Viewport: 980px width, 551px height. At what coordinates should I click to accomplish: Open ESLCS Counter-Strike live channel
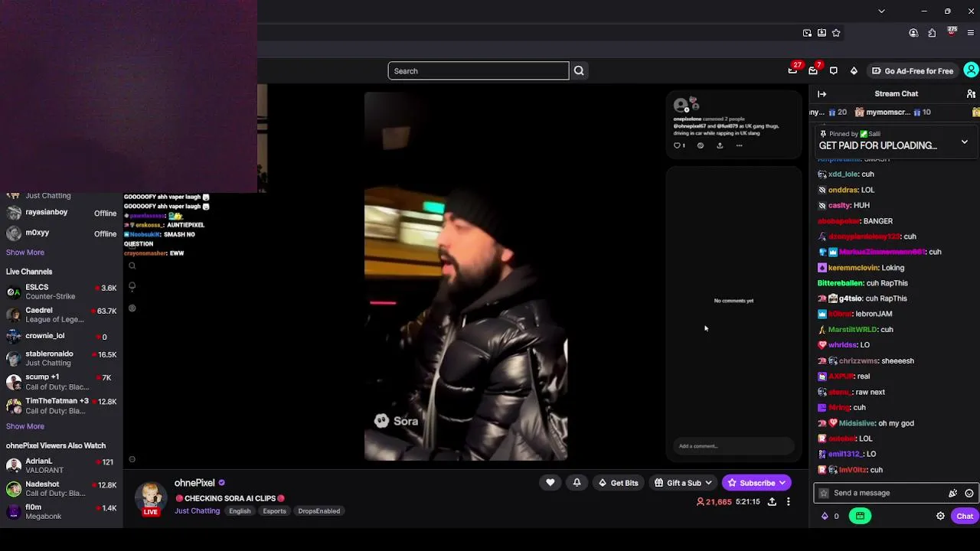[x=61, y=292]
